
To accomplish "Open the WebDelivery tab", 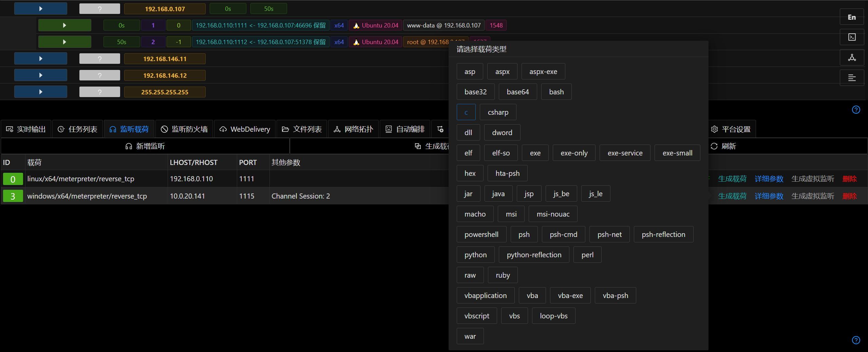I will point(245,129).
